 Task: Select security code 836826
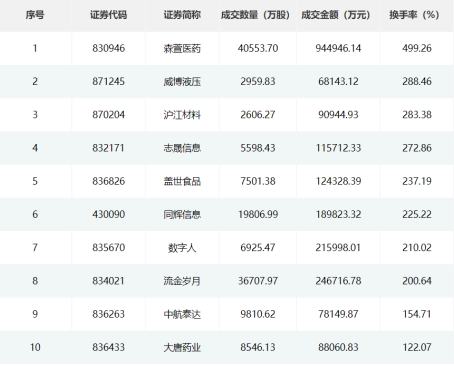109,181
